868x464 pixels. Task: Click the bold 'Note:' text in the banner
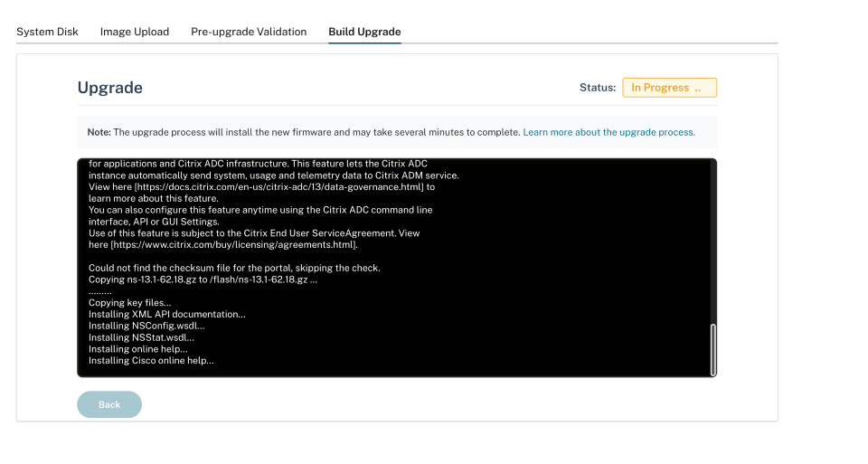pos(99,132)
